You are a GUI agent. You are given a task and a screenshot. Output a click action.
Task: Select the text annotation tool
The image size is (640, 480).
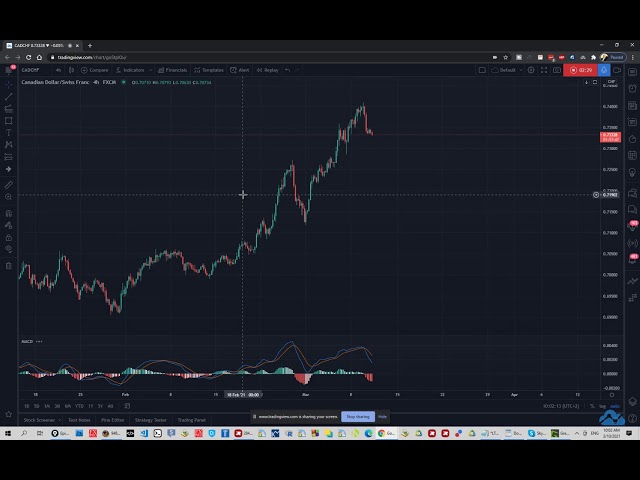(9, 132)
